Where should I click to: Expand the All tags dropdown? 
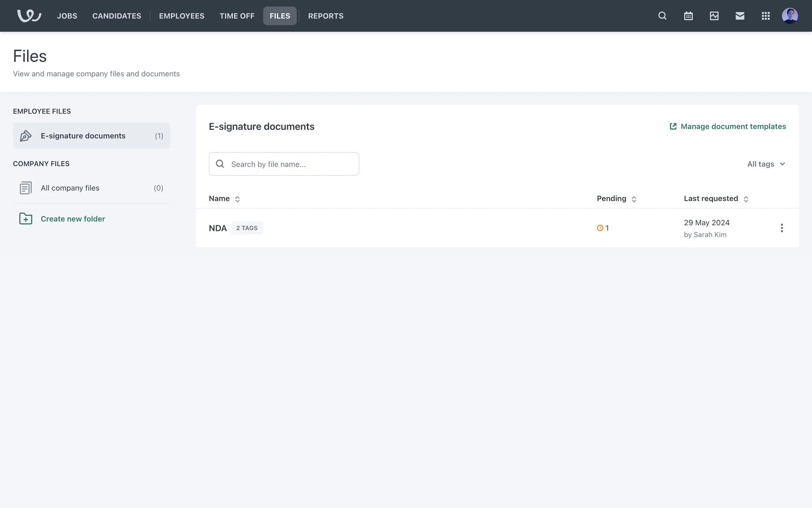766,164
